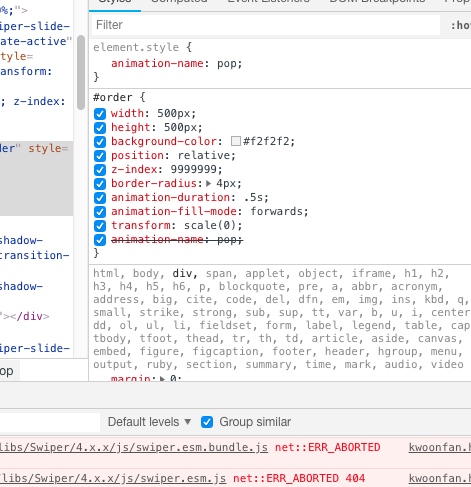Viewport: 471px width, 487px height.
Task: Click the console filter input field
Action: [x=50, y=422]
